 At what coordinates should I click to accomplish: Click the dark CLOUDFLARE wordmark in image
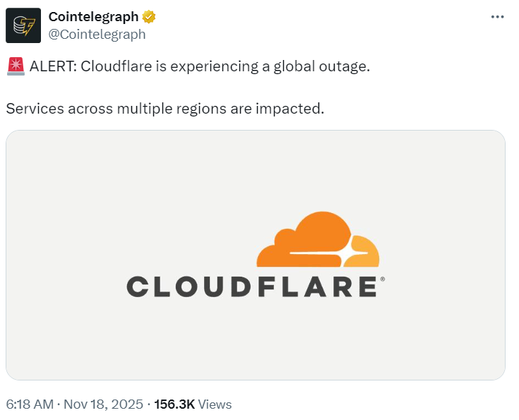251,287
